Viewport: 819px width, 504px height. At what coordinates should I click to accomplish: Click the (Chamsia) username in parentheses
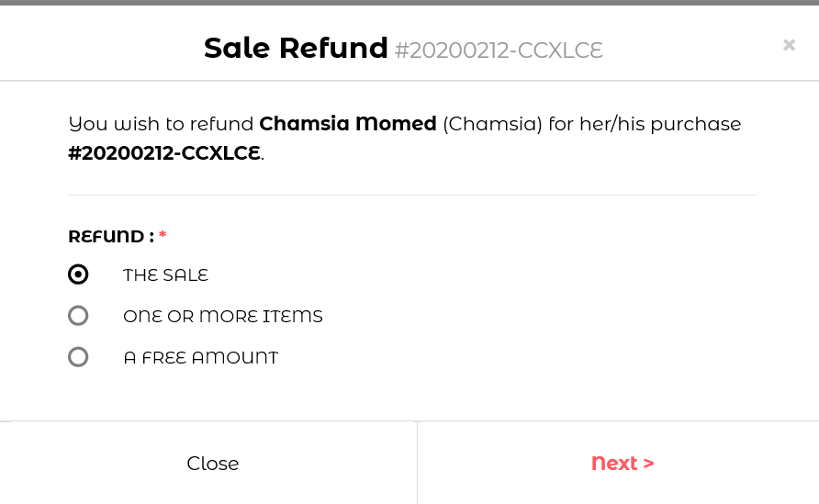coord(493,123)
